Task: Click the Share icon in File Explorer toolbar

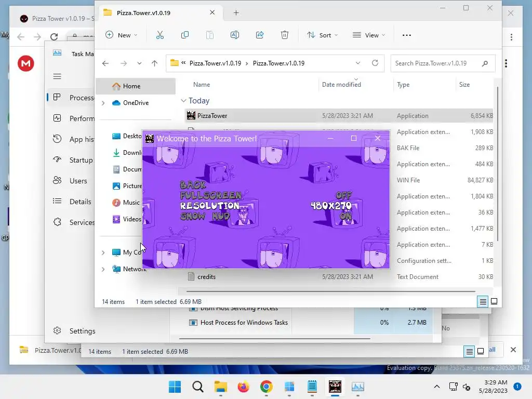Action: (x=260, y=35)
